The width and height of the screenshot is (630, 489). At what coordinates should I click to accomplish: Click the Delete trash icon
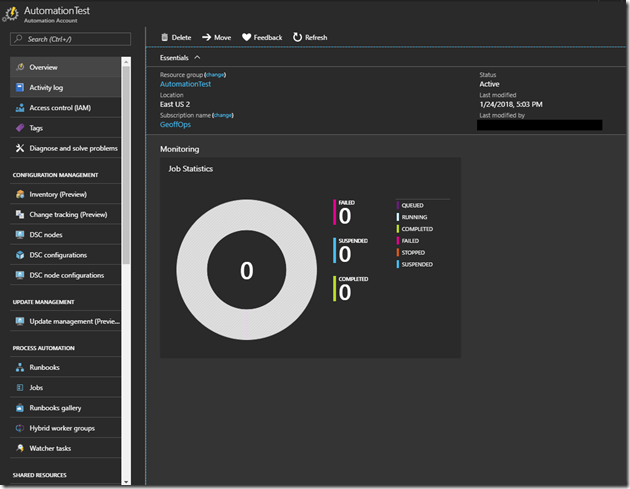[165, 37]
